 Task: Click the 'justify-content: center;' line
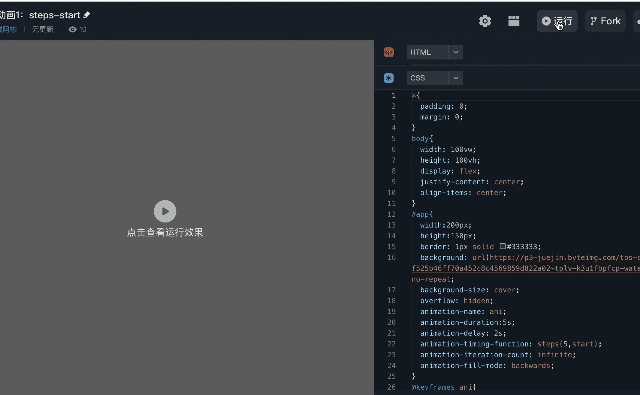(x=471, y=182)
